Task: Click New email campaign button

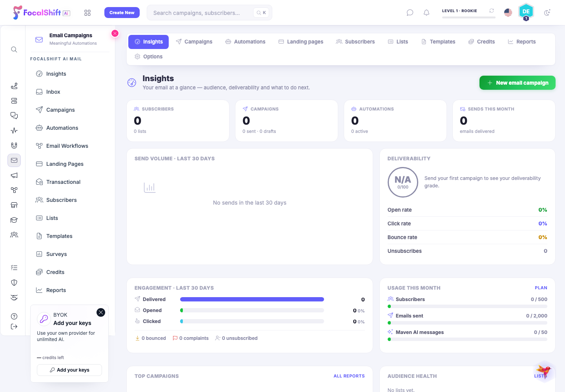Action: click(518, 83)
